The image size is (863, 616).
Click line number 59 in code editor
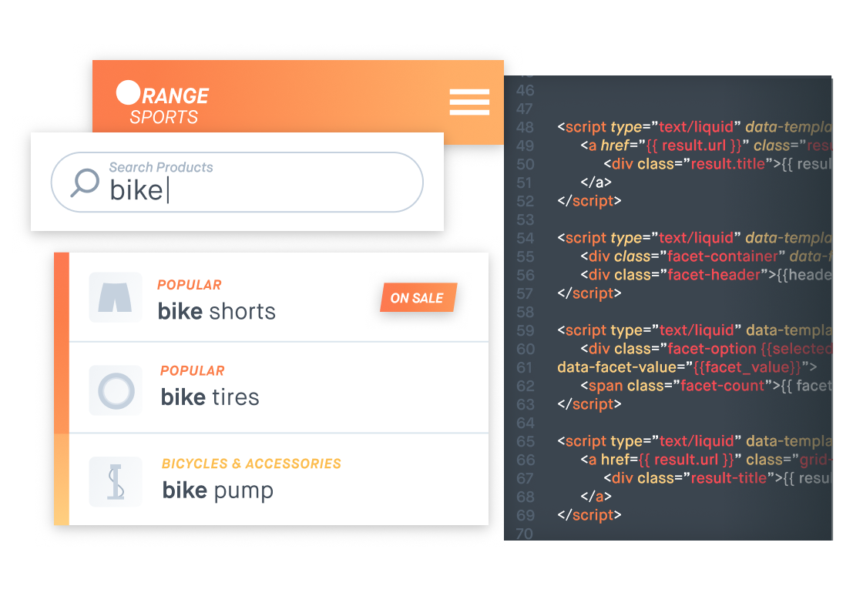point(525,330)
